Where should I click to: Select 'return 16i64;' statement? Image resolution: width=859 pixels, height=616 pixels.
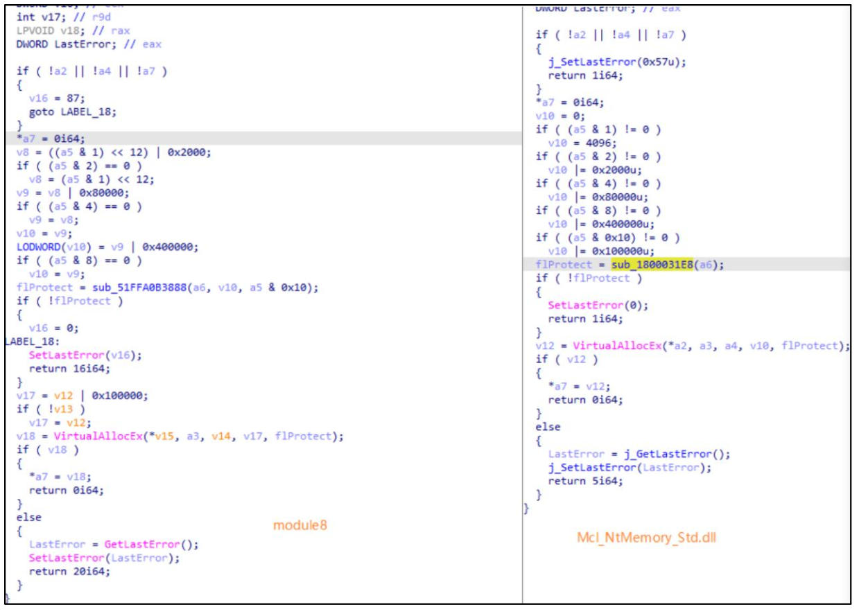click(68, 368)
